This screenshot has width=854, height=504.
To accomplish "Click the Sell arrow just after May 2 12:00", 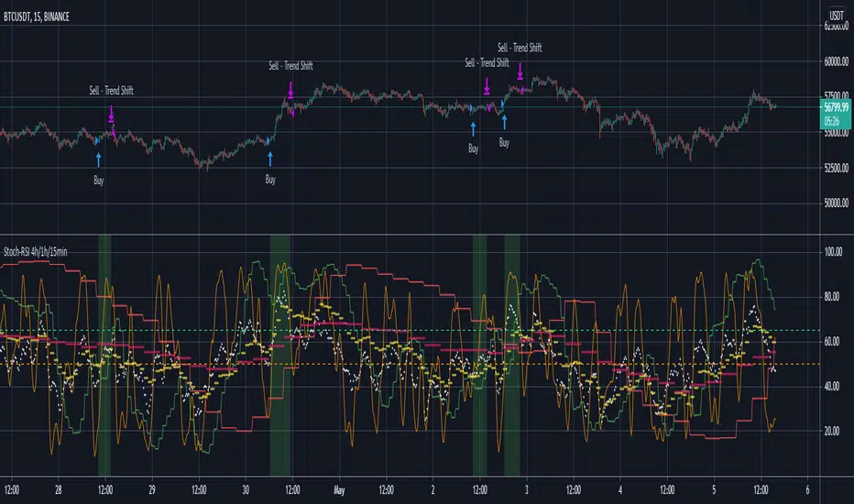I will [487, 86].
